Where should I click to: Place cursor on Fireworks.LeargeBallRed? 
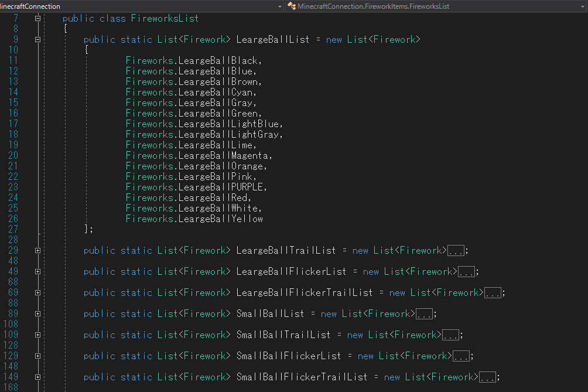[186, 197]
